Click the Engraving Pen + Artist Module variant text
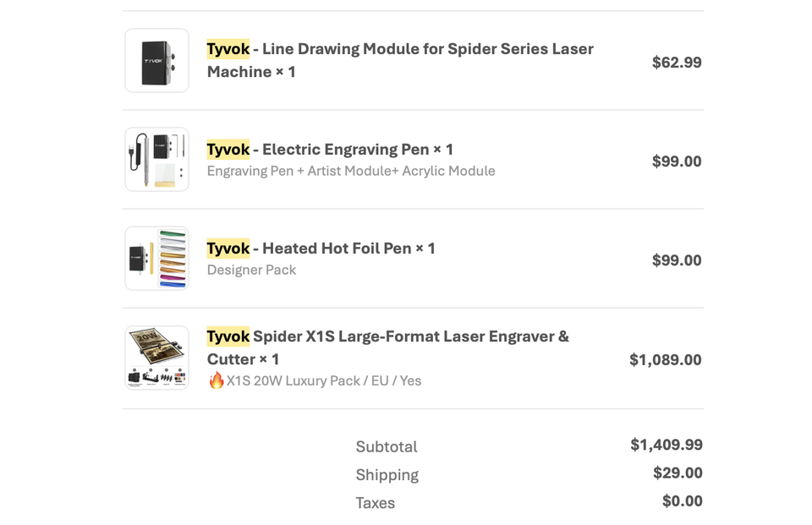Image resolution: width=812 pixels, height=525 pixels. point(351,171)
